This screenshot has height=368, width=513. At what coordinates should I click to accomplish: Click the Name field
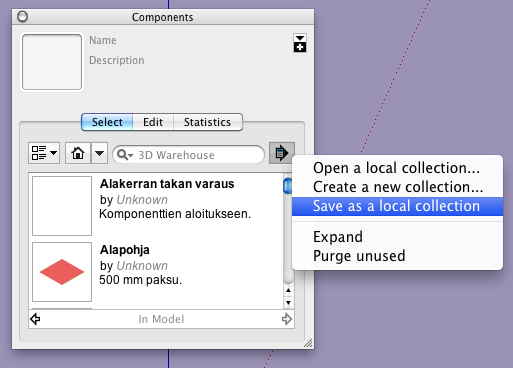click(103, 40)
